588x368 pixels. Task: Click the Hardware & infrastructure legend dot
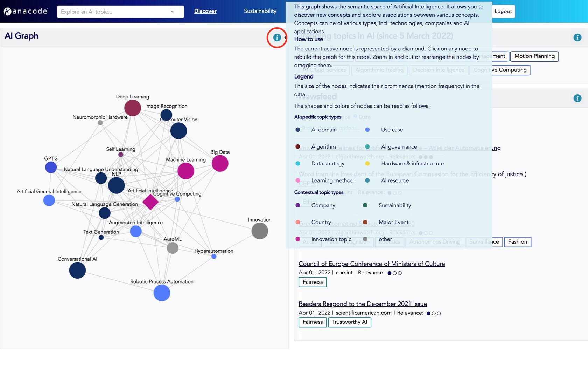click(x=367, y=163)
